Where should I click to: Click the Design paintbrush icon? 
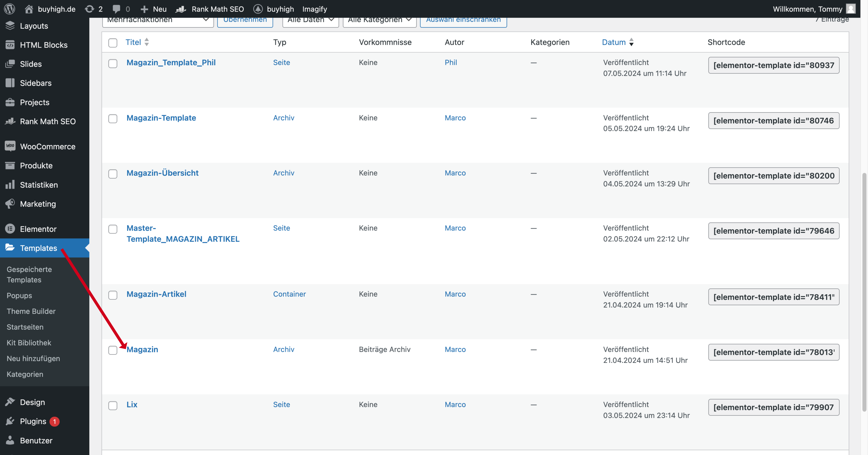10,402
